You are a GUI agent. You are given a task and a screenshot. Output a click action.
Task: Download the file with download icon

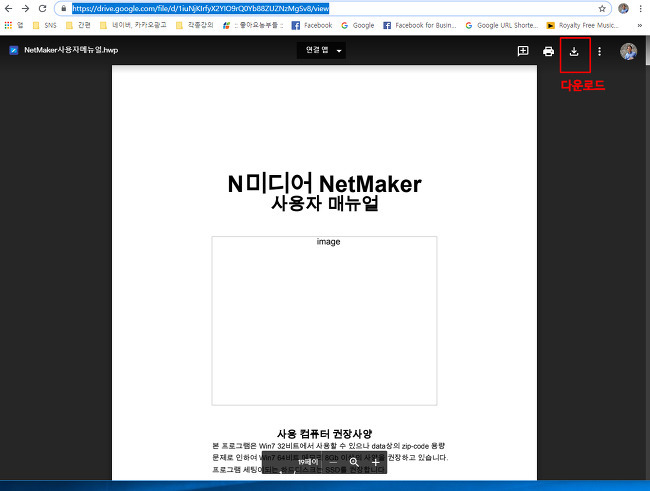574,51
